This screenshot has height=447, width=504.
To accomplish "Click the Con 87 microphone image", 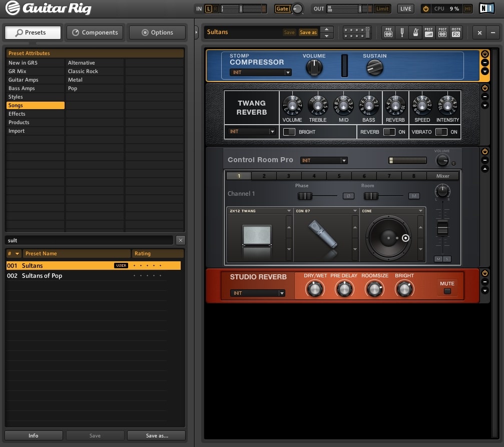I will 323,234.
